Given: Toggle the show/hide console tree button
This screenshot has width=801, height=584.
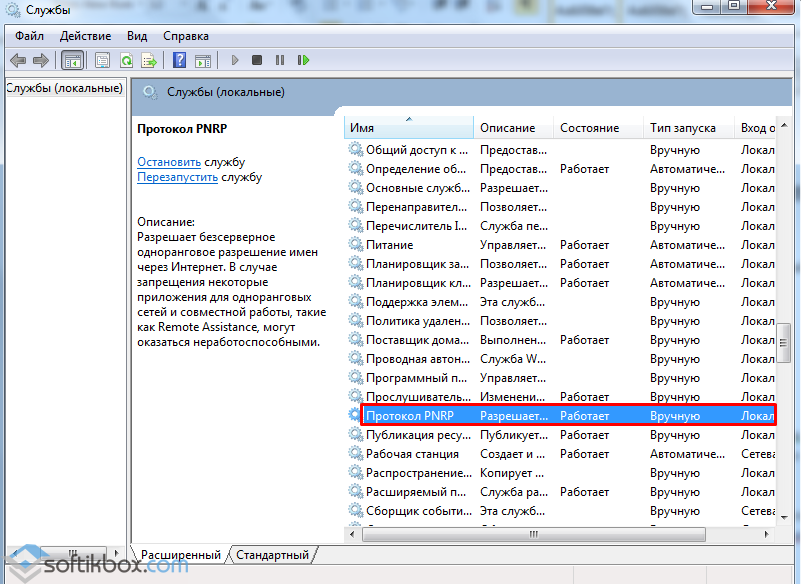Looking at the screenshot, I should point(73,60).
